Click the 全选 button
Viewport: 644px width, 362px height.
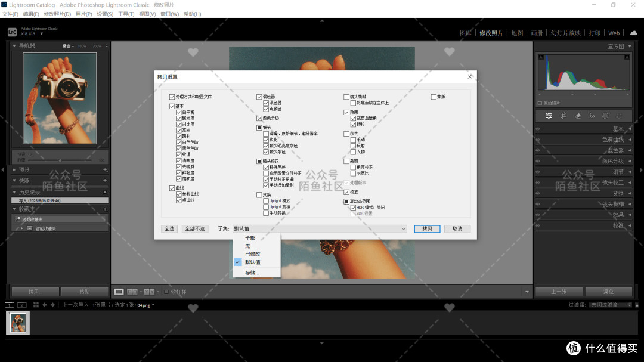tap(169, 228)
